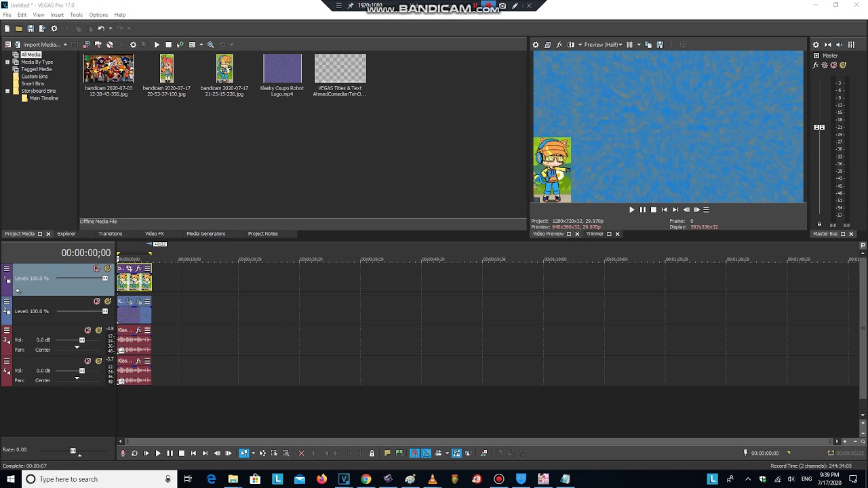Screen dimensions: 868x488
Task: Open the track 1 header hamburger menu
Action: pos(7,268)
